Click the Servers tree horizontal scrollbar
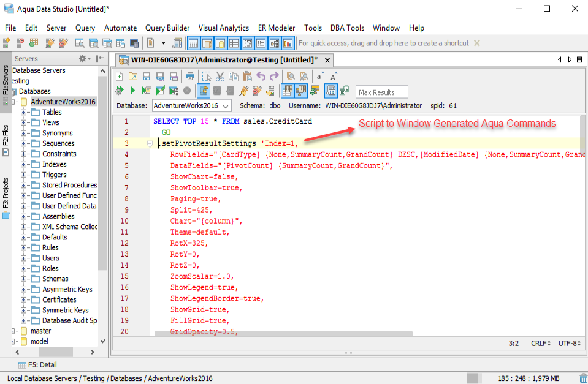The height and width of the screenshot is (384, 588). click(x=56, y=352)
